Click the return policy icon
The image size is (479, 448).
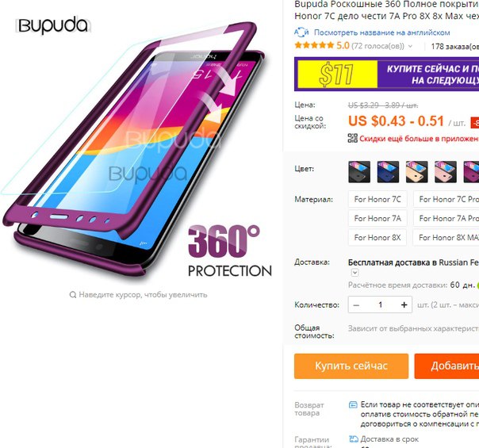(353, 405)
